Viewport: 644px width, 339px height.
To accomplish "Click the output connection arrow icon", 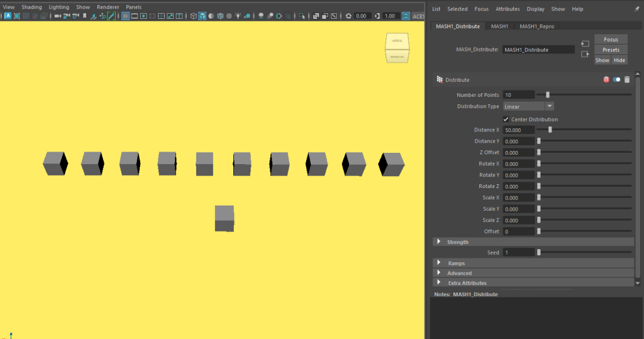I will (x=585, y=54).
